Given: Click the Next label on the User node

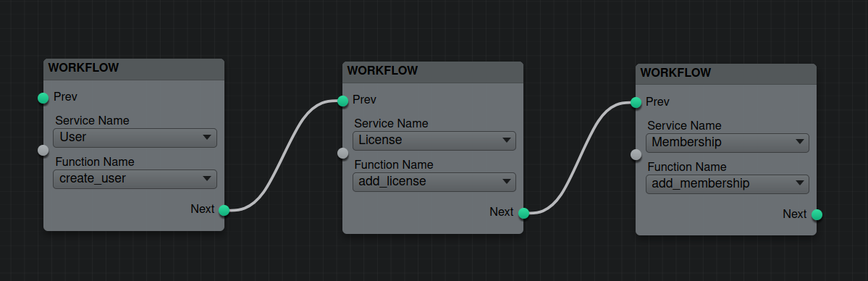Looking at the screenshot, I should click(x=203, y=209).
